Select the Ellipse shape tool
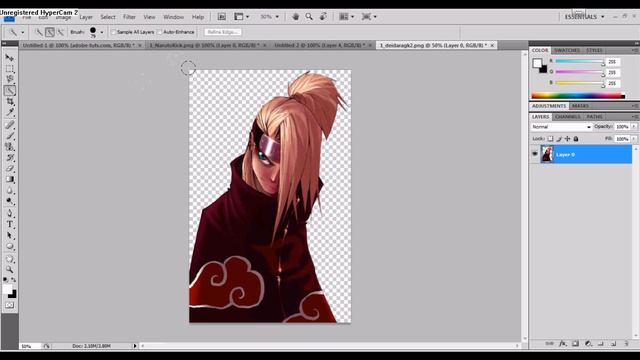 click(x=9, y=246)
